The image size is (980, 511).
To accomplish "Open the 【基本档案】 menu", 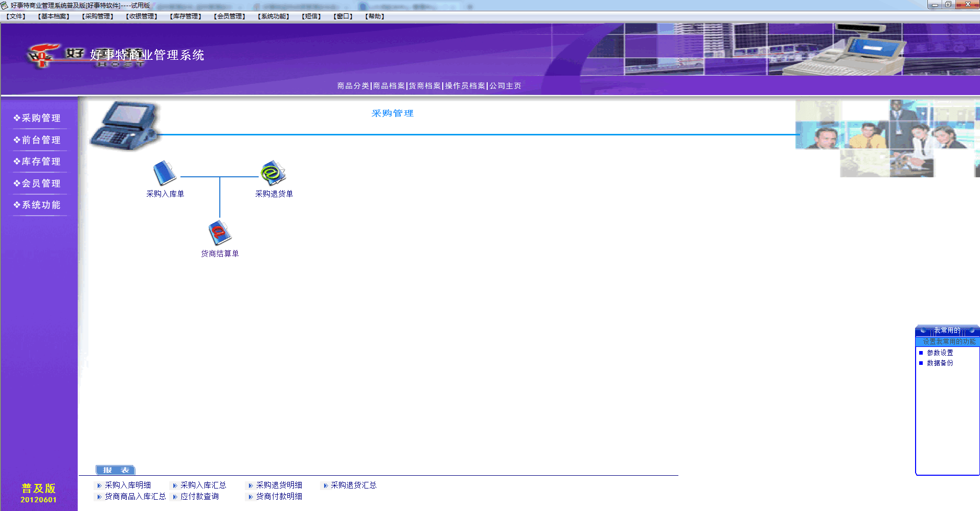I will (x=54, y=16).
